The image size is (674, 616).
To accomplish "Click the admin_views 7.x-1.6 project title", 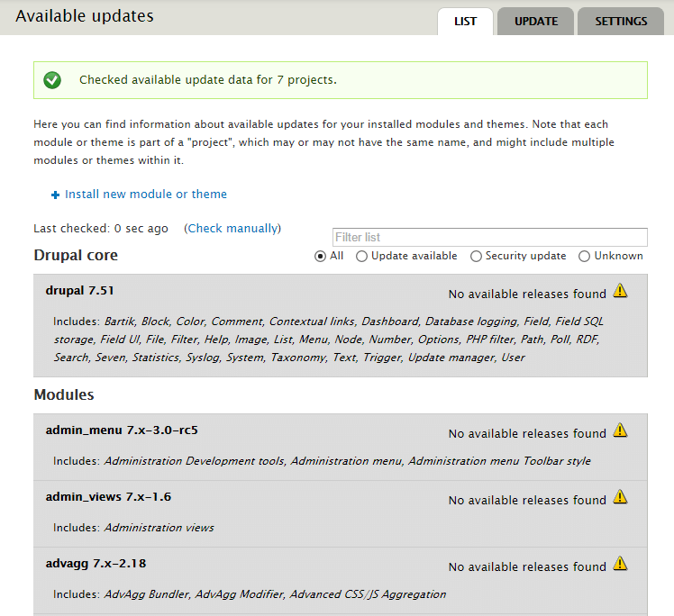I will [x=108, y=497].
